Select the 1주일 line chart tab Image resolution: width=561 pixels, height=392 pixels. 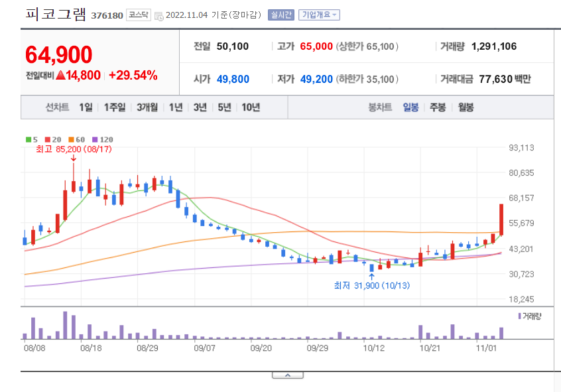coord(115,107)
